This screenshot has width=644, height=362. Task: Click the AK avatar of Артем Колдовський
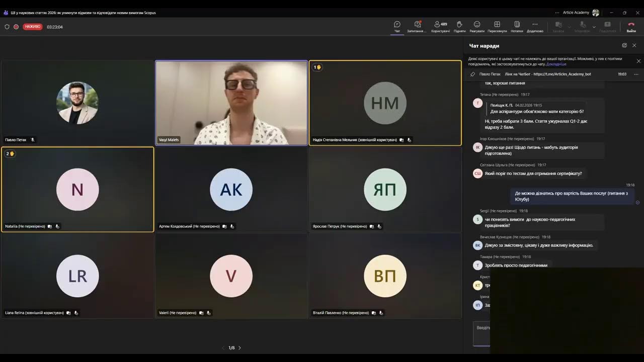click(231, 190)
